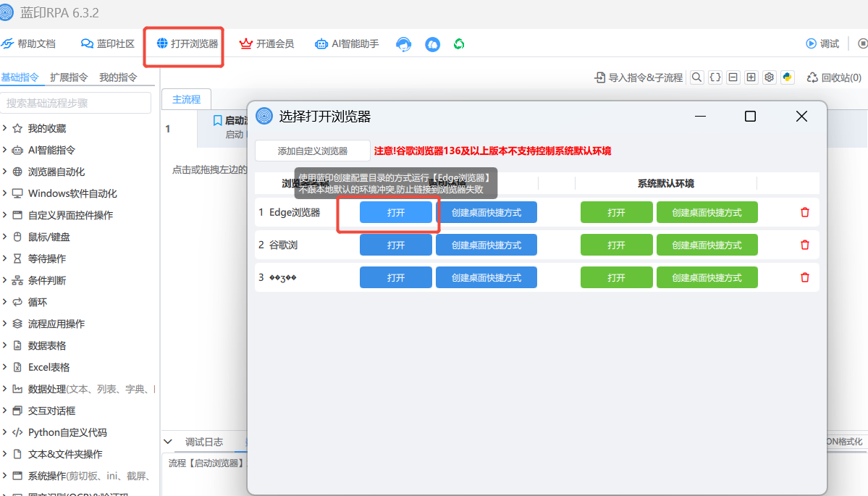Expand 鼠标/键盘 category
The width and height of the screenshot is (868, 496).
pyautogui.click(x=4, y=236)
